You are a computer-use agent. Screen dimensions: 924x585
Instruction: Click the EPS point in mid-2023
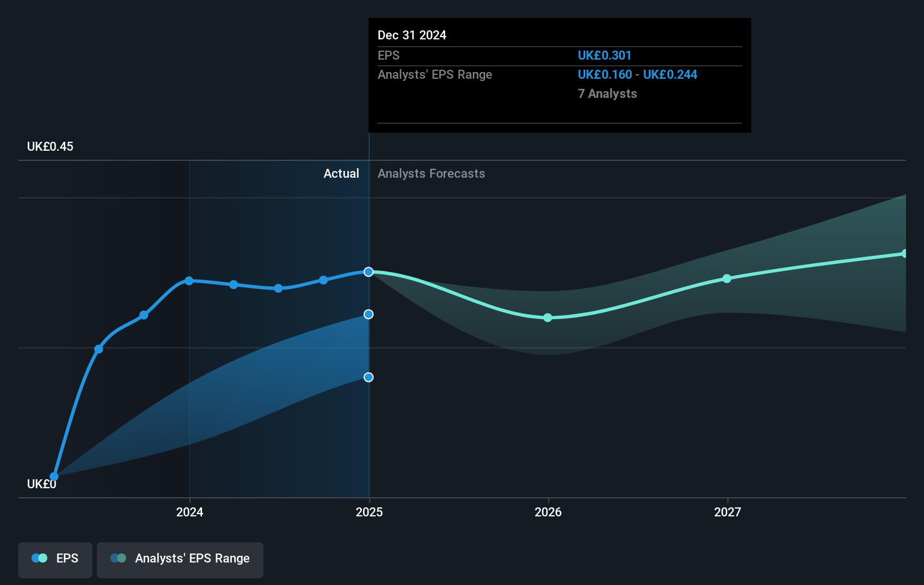(x=98, y=349)
